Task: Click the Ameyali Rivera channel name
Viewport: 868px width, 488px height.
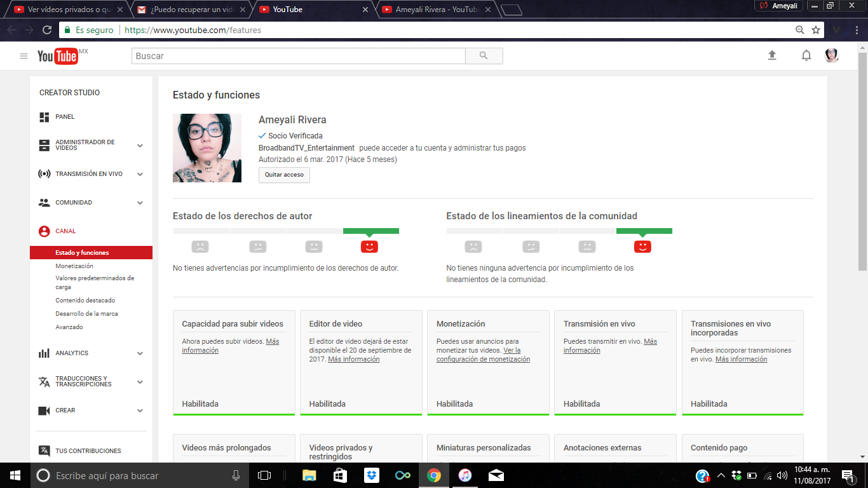Action: click(x=292, y=120)
